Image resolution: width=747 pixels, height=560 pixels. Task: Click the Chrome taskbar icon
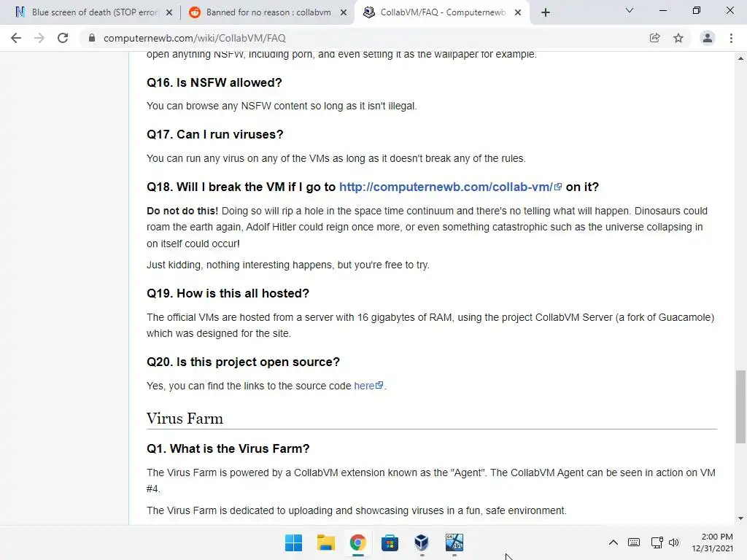point(357,542)
